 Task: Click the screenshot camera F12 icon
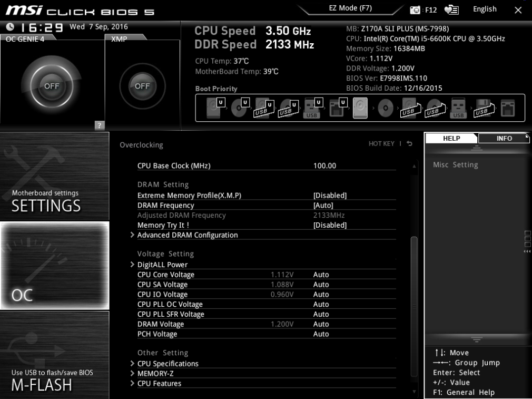click(415, 10)
